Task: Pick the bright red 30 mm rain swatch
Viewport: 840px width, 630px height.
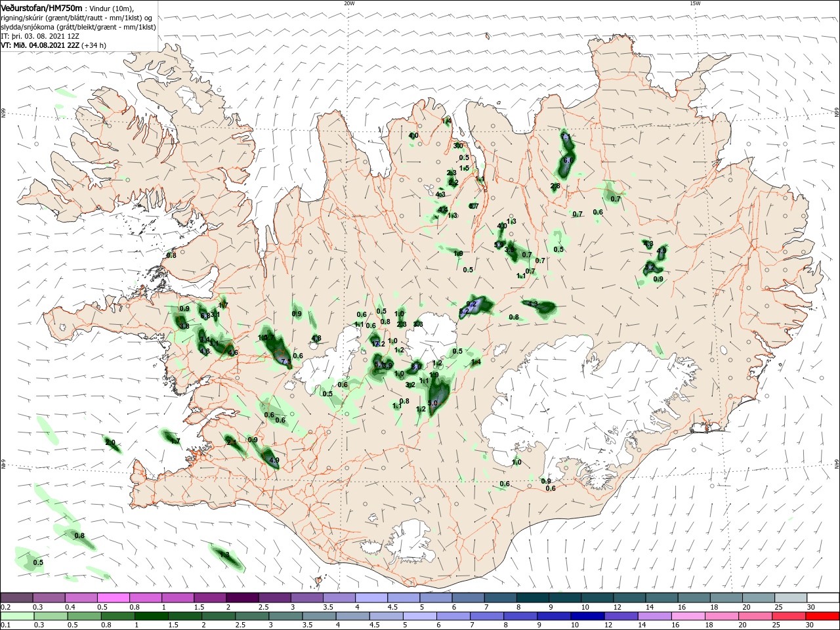Action: point(822,616)
